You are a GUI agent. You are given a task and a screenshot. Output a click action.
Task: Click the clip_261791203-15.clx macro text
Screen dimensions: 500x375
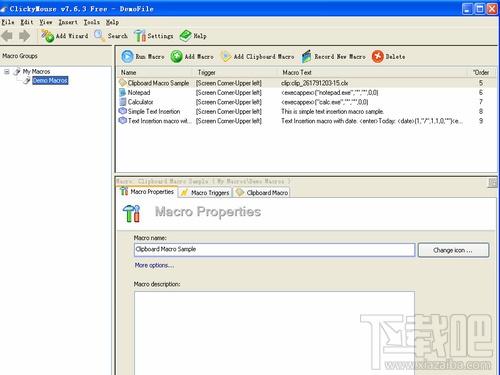(x=315, y=83)
